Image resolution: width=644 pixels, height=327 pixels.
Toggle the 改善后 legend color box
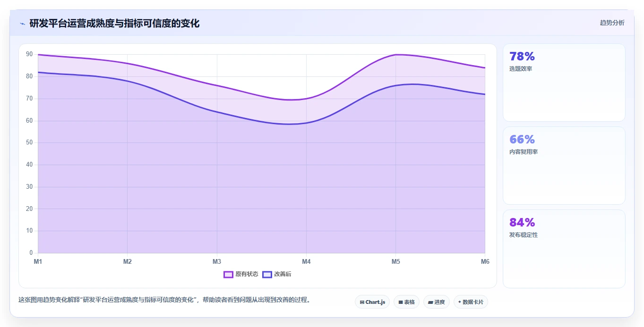267,274
